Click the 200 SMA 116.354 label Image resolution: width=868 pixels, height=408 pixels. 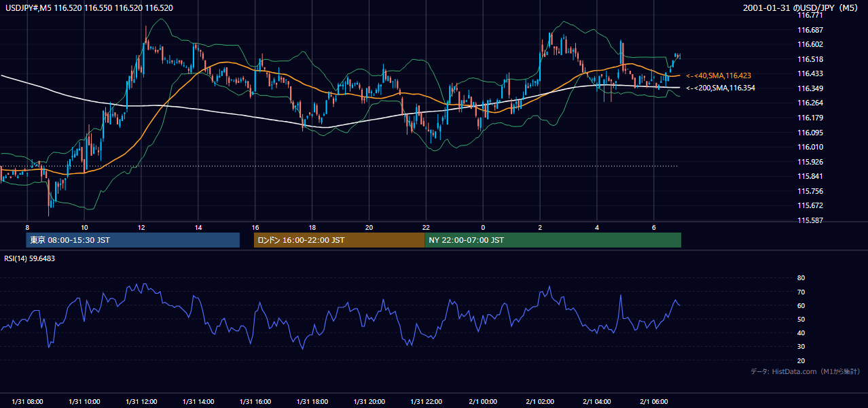721,88
